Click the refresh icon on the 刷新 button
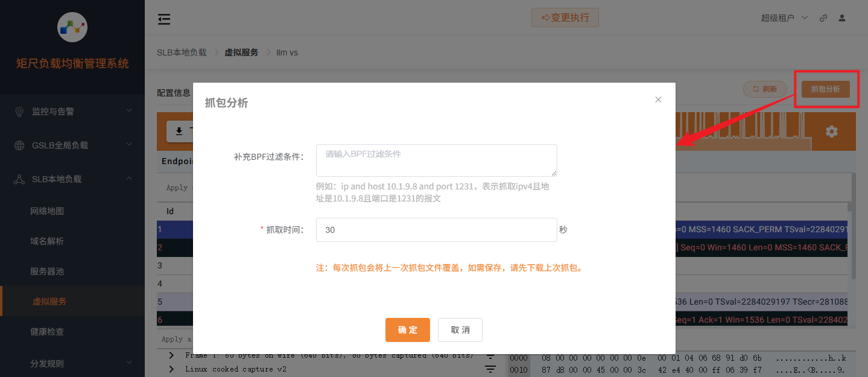The width and height of the screenshot is (868, 377). pyautogui.click(x=755, y=89)
